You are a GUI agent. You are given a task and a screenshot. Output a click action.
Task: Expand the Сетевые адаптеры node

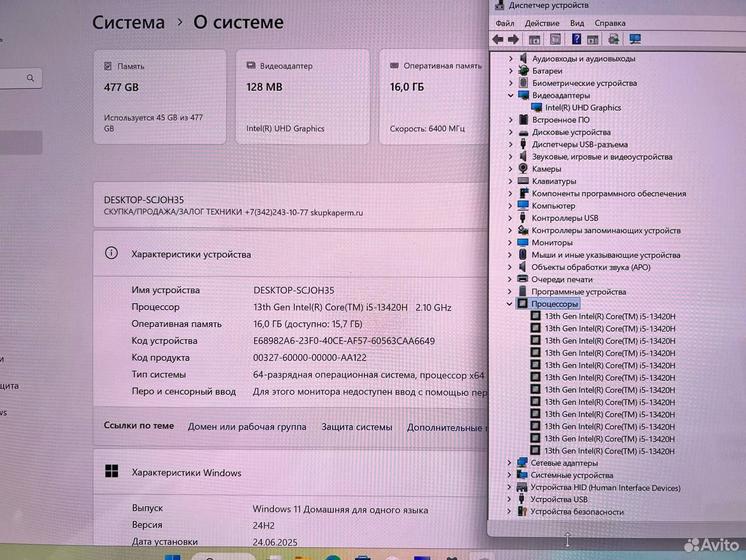(509, 462)
